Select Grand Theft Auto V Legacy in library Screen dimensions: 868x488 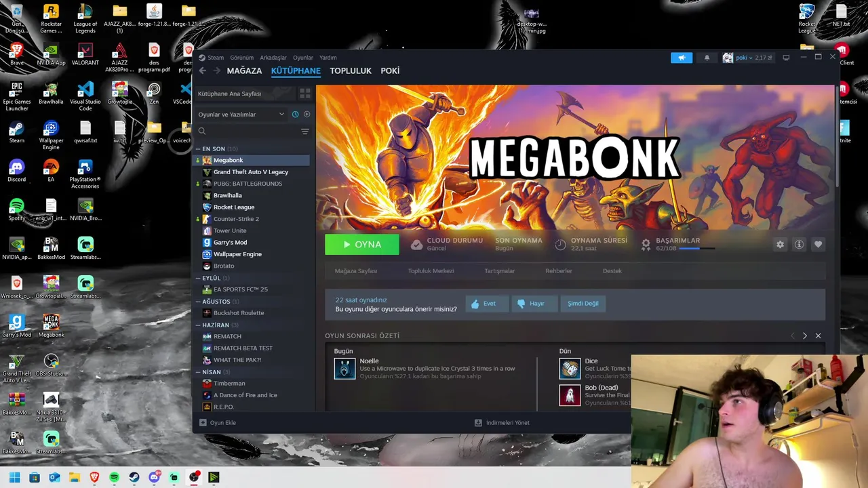(251, 171)
